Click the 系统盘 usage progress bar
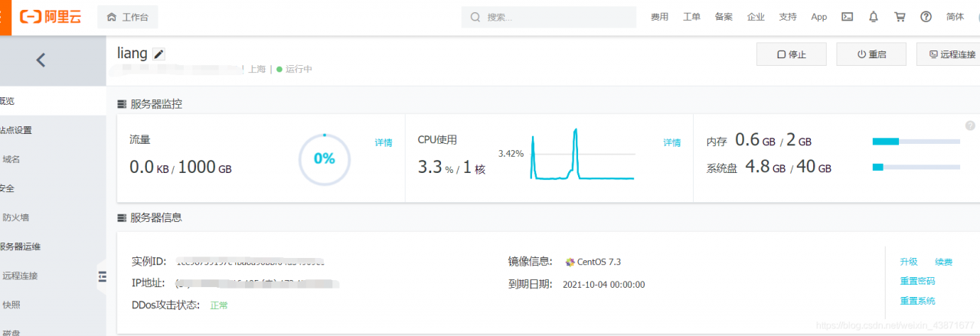 point(916,167)
